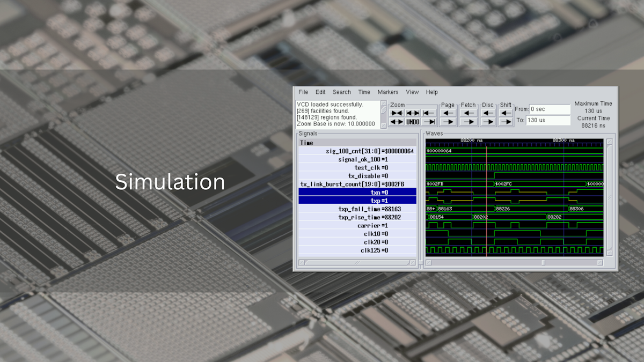Click the Disc left arrow button
This screenshot has height=362, width=644.
coord(488,113)
